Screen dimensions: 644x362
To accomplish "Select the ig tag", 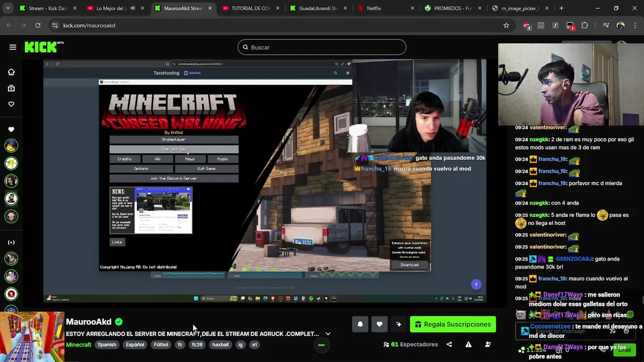I will 240,345.
